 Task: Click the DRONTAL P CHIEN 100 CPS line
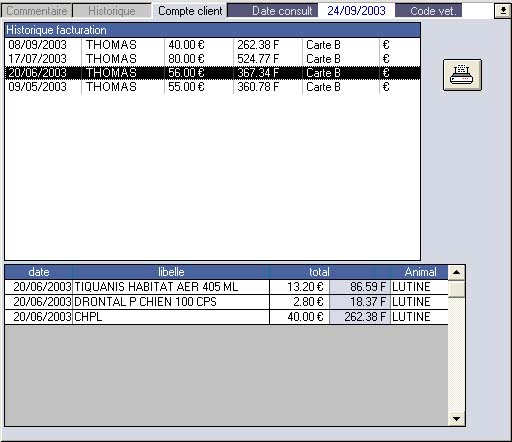[x=226, y=302]
